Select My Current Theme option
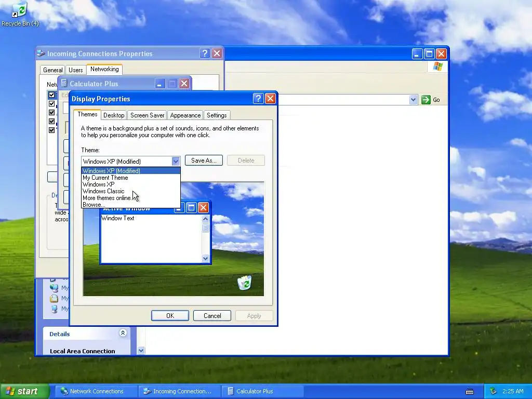 click(x=130, y=178)
